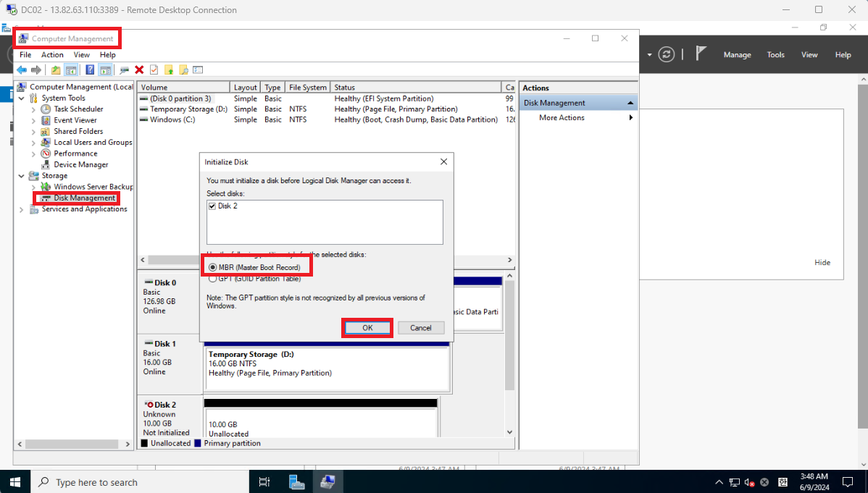Expand Services and Applications node
868x493 pixels.
(x=22, y=209)
